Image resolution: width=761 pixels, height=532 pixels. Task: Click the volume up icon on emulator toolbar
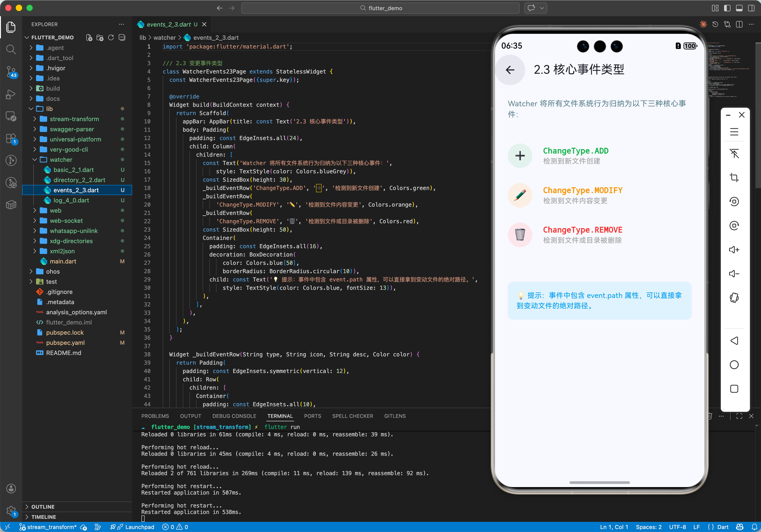[x=734, y=250]
